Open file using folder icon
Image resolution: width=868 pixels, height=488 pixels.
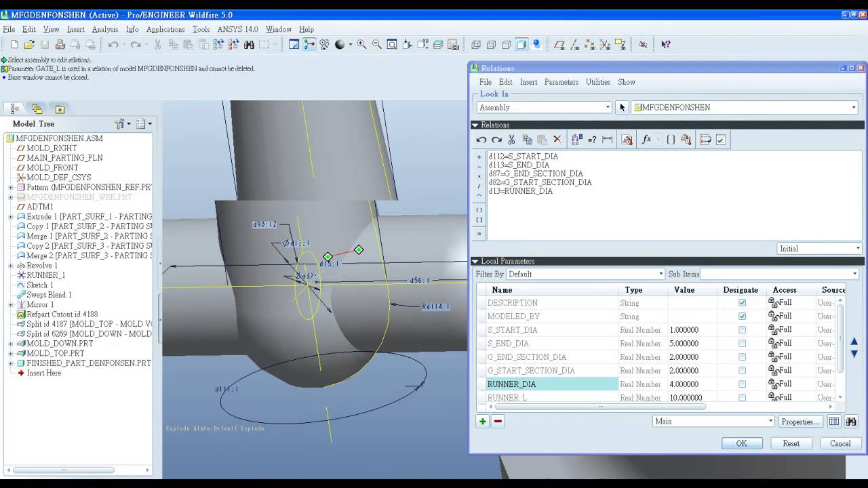pos(29,45)
